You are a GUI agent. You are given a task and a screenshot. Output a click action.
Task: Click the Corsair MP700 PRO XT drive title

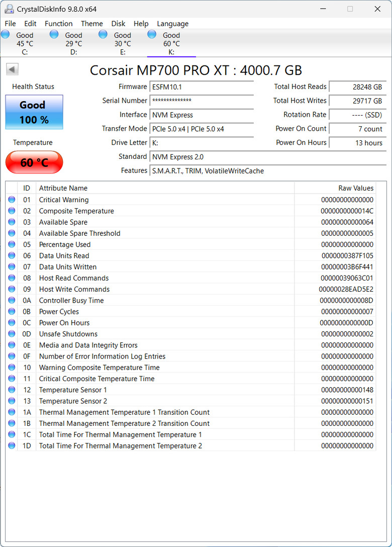pos(195,70)
